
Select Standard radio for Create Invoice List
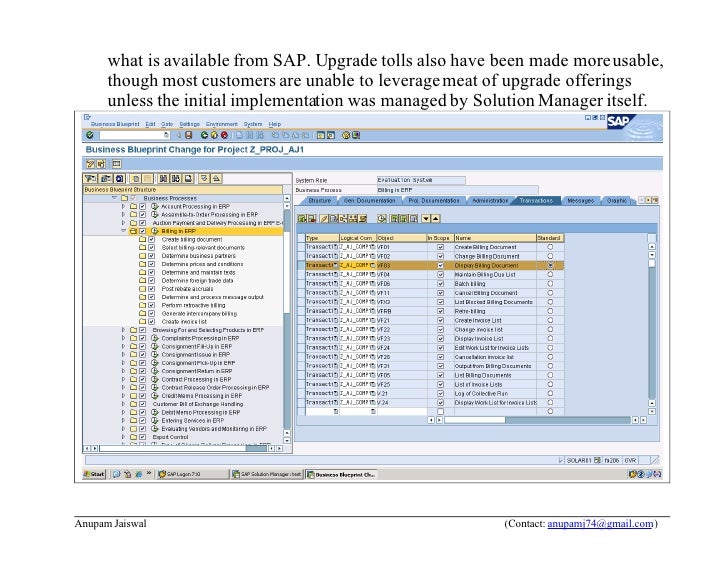click(550, 320)
